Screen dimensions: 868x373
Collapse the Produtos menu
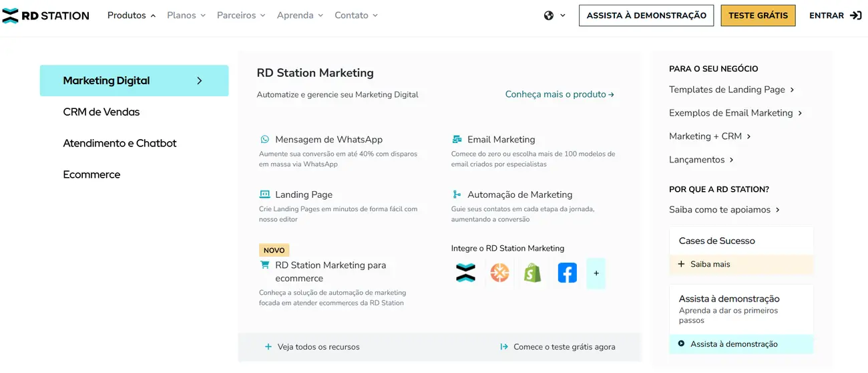tap(132, 15)
